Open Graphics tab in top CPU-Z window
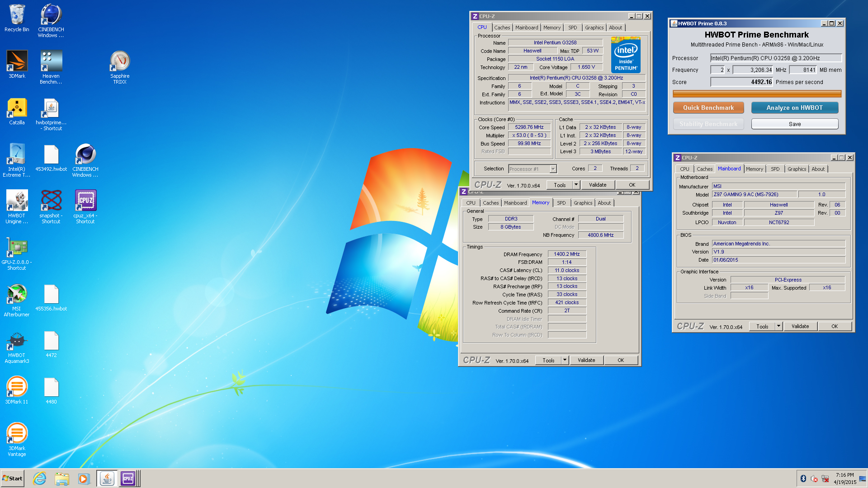The width and height of the screenshot is (868, 488). (x=594, y=28)
